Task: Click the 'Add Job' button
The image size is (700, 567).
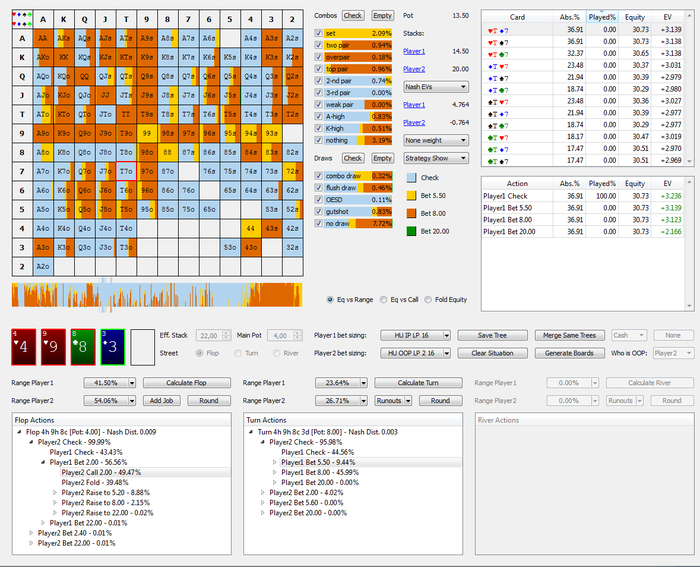Action: [162, 400]
